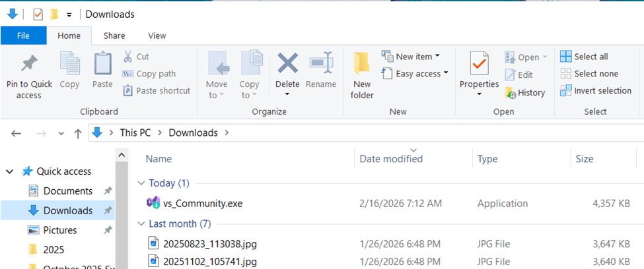Collapse the Last month group
This screenshot has width=644, height=269.
pyautogui.click(x=140, y=224)
